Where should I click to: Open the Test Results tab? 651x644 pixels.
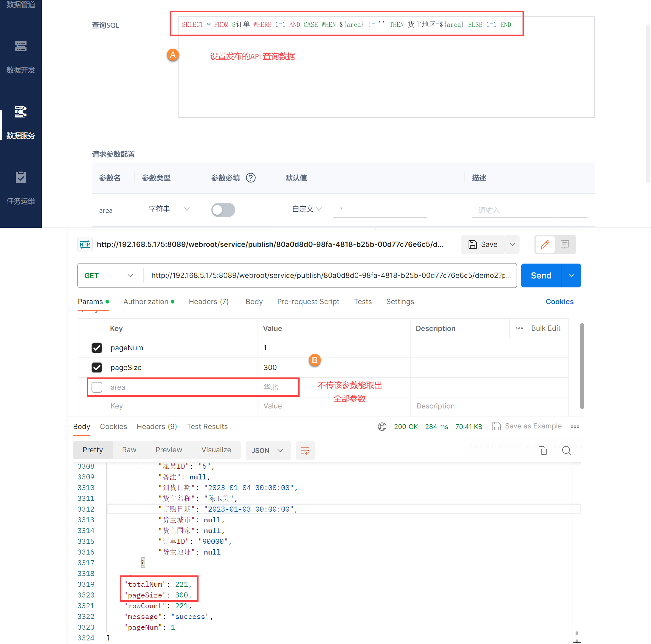[207, 427]
